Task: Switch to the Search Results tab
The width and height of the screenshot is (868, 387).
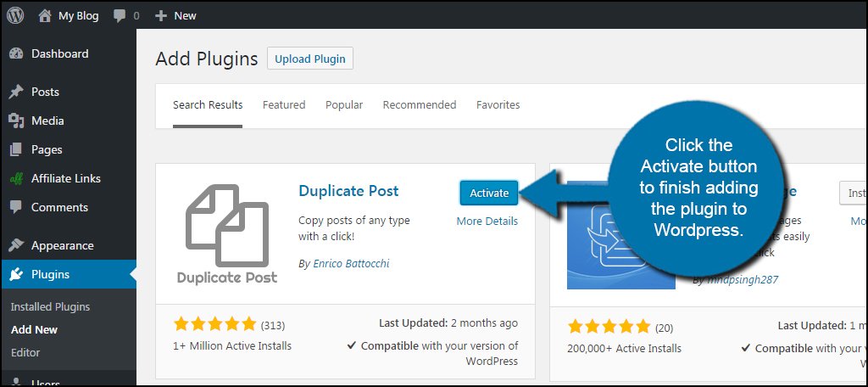Action: point(208,104)
